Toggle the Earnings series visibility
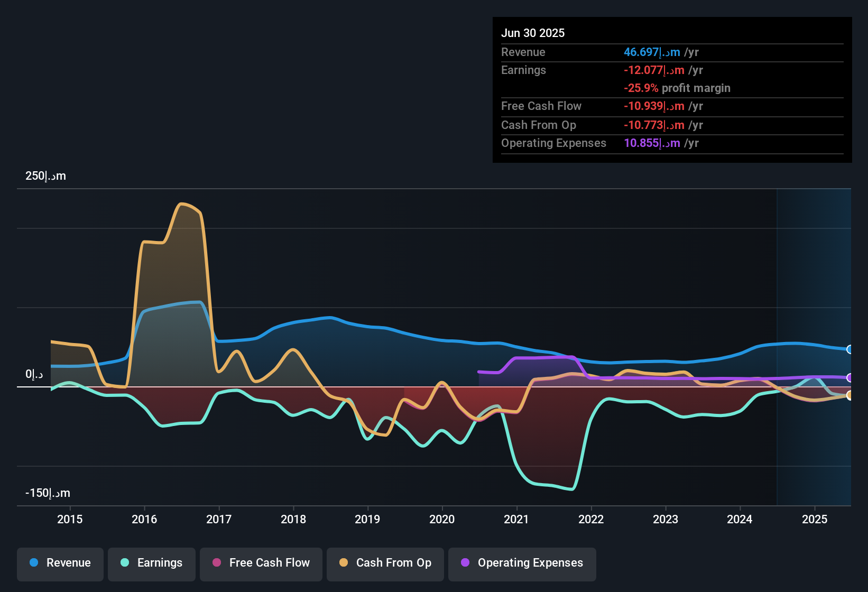The width and height of the screenshot is (868, 592). point(151,563)
